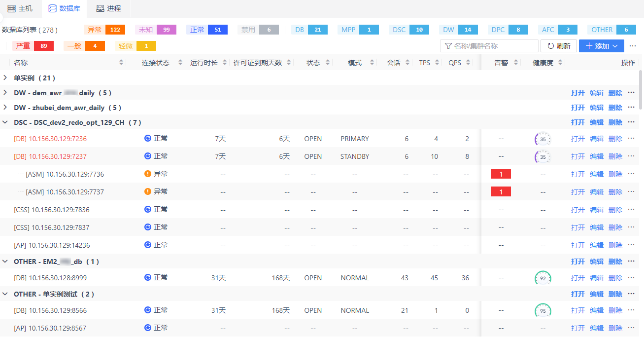Open more options next to 添加
Viewport: 644px width, 338px height.
[633, 46]
